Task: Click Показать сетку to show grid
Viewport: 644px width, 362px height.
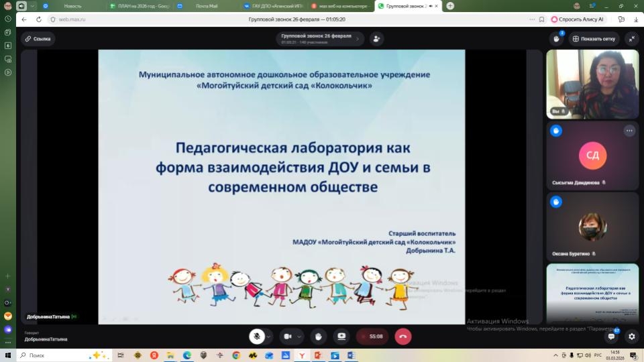Action: (594, 39)
